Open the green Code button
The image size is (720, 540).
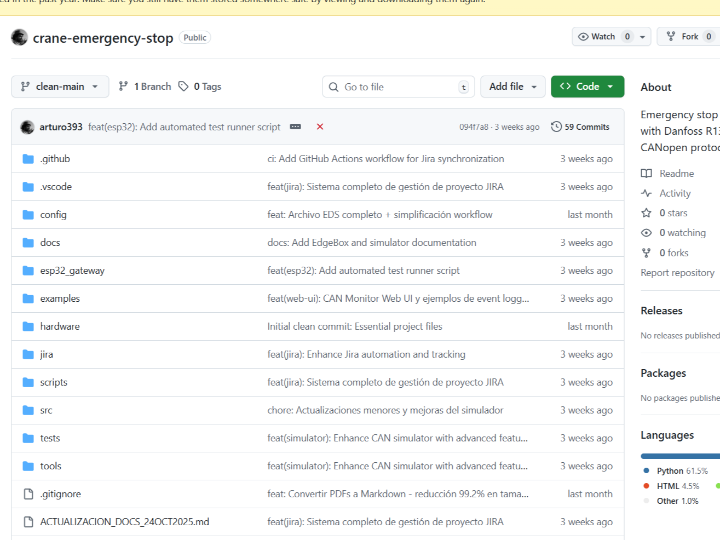point(587,87)
